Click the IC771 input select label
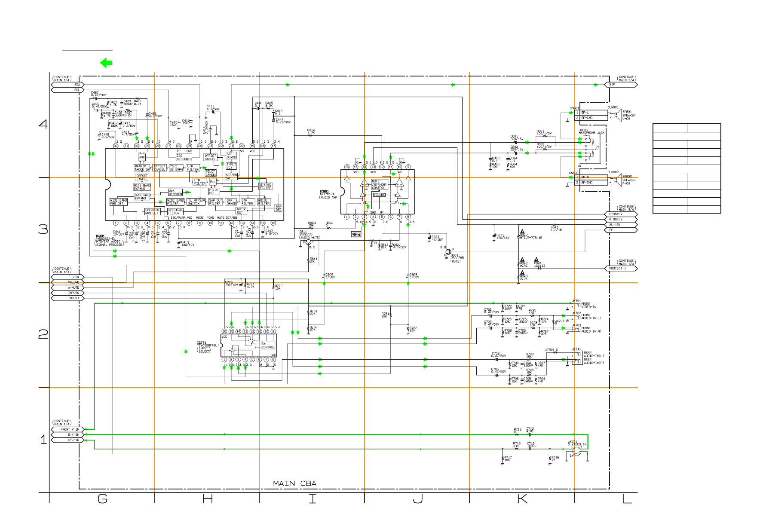This screenshot has width=760, height=532. 208,347
